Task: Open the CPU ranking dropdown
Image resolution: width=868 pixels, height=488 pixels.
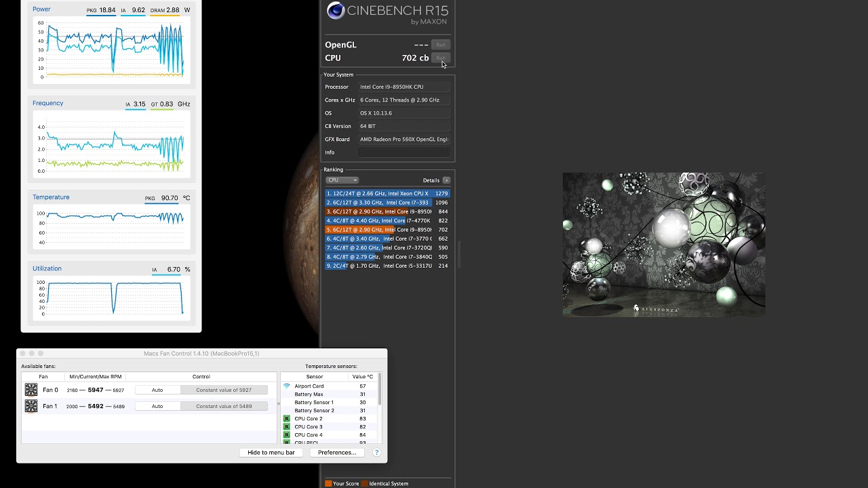Action: coord(342,180)
